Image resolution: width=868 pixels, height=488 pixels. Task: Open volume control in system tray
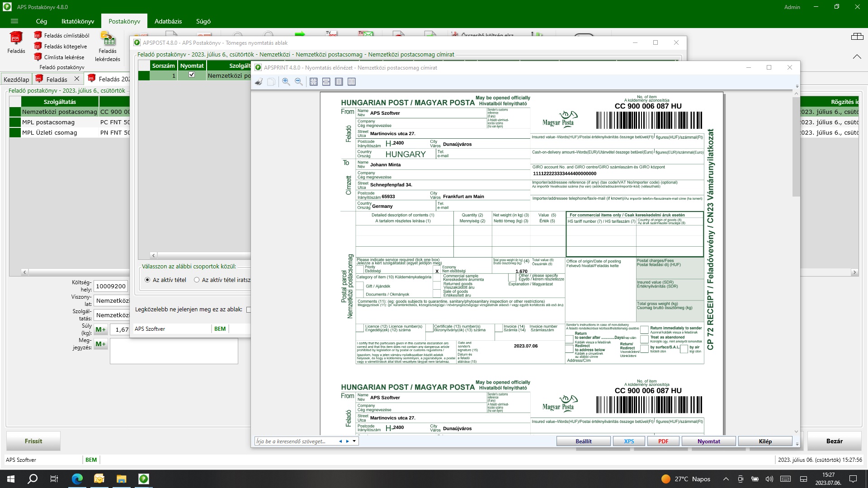pos(769,479)
